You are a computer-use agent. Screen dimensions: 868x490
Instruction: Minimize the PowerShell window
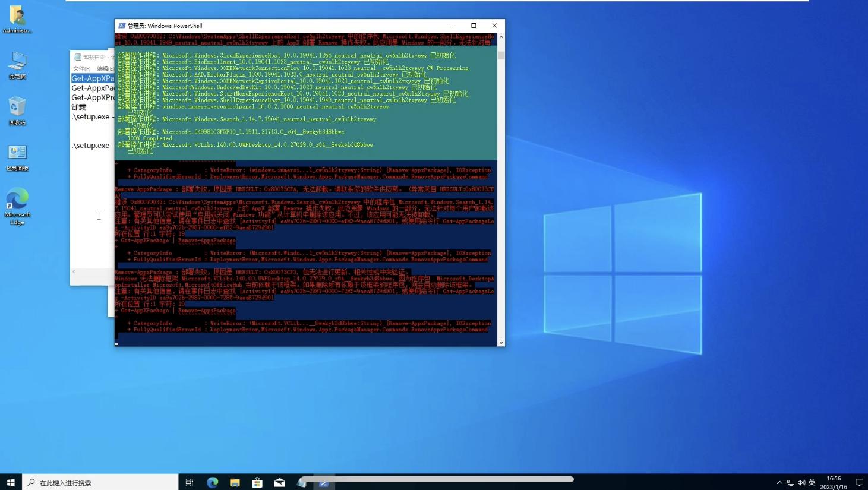[x=453, y=26]
